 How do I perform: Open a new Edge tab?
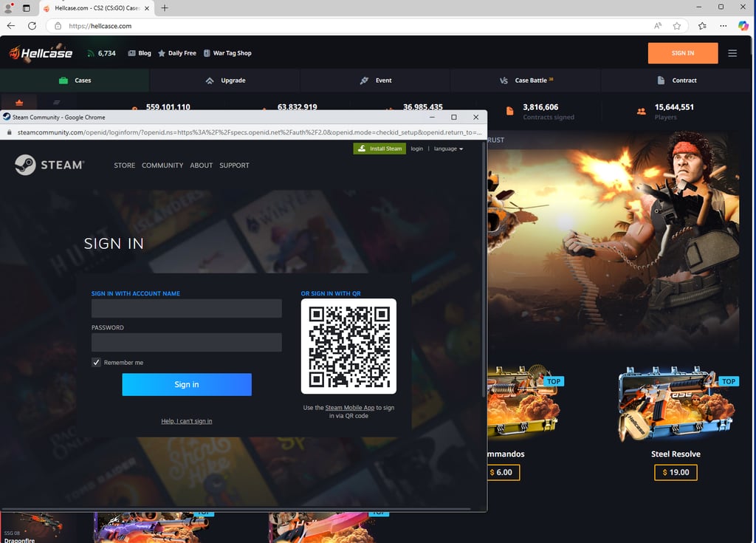165,7
